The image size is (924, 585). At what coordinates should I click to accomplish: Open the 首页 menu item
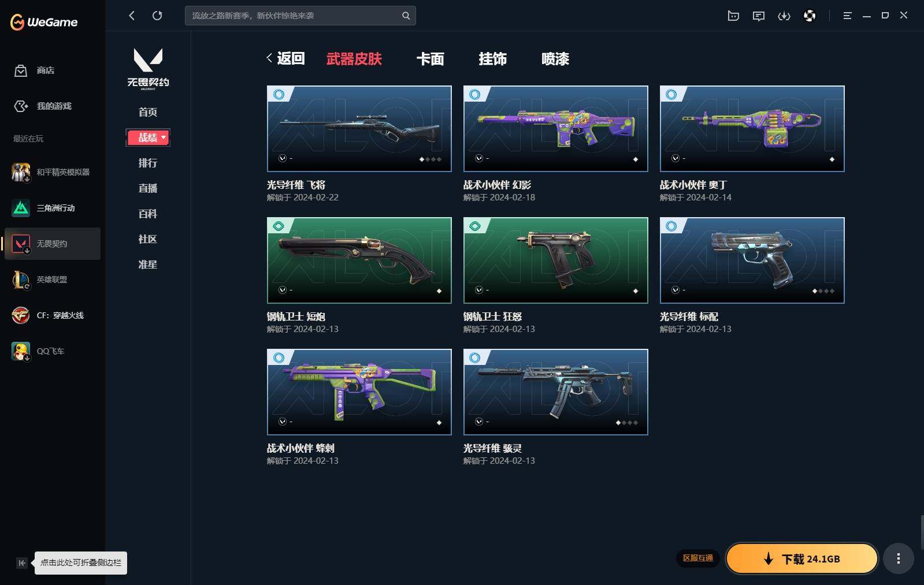click(x=148, y=112)
